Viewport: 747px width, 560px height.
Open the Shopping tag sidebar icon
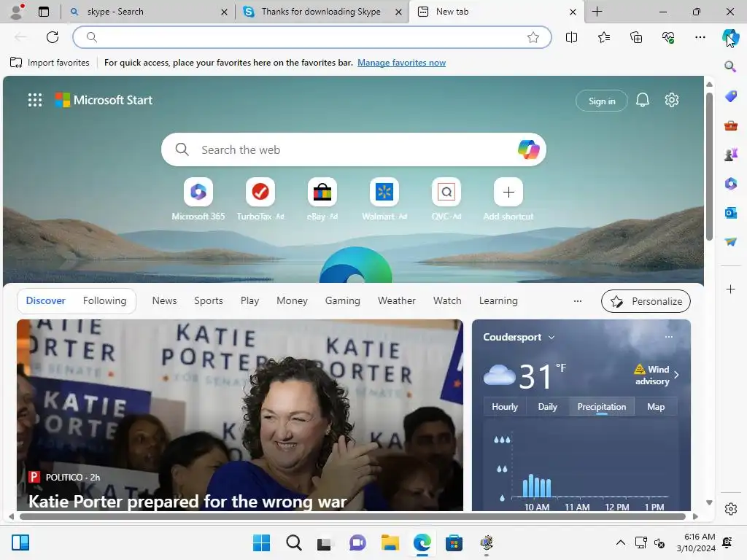pyautogui.click(x=730, y=96)
